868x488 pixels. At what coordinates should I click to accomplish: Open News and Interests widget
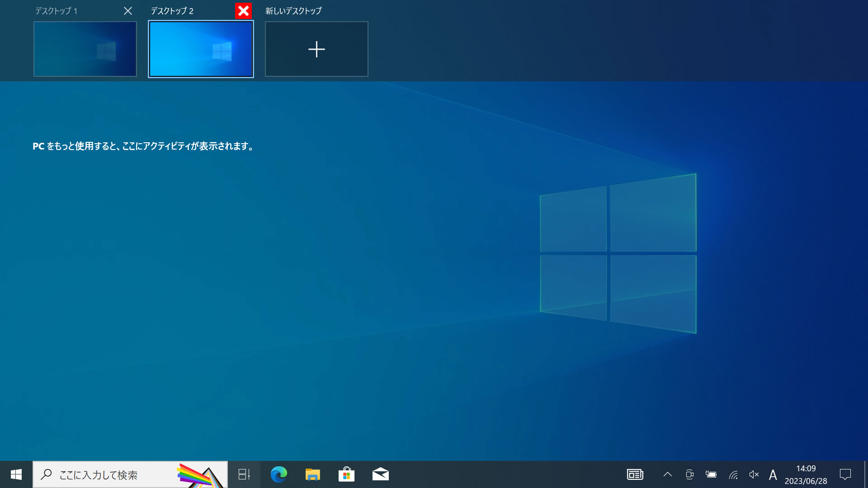point(635,474)
